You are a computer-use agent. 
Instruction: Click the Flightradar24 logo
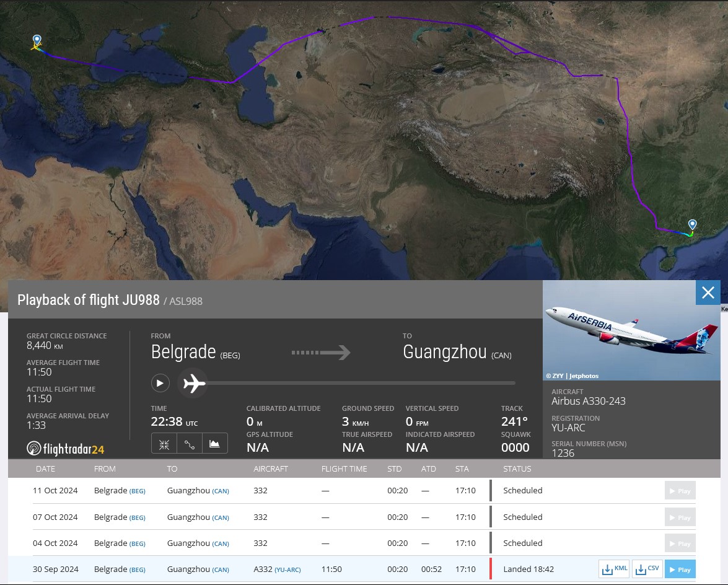tap(66, 449)
